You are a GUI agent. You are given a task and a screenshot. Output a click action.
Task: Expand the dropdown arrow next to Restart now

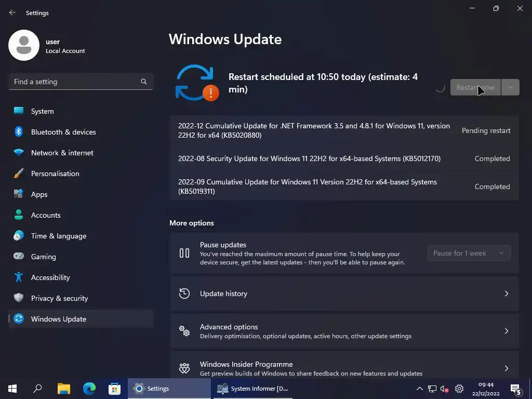point(510,87)
